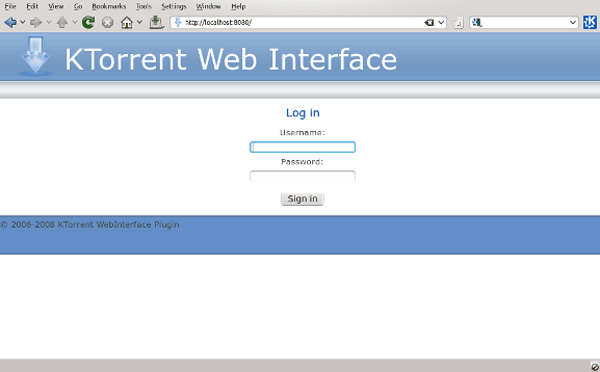Click the KDE logo throbber icon
Screen dimensions: 600x372
coord(590,22)
